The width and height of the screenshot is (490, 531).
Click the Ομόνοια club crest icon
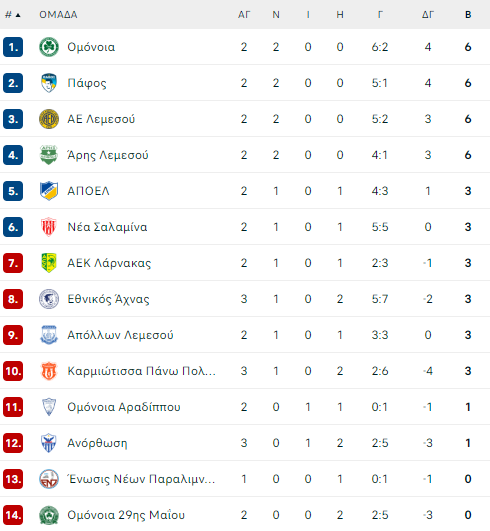pyautogui.click(x=49, y=47)
